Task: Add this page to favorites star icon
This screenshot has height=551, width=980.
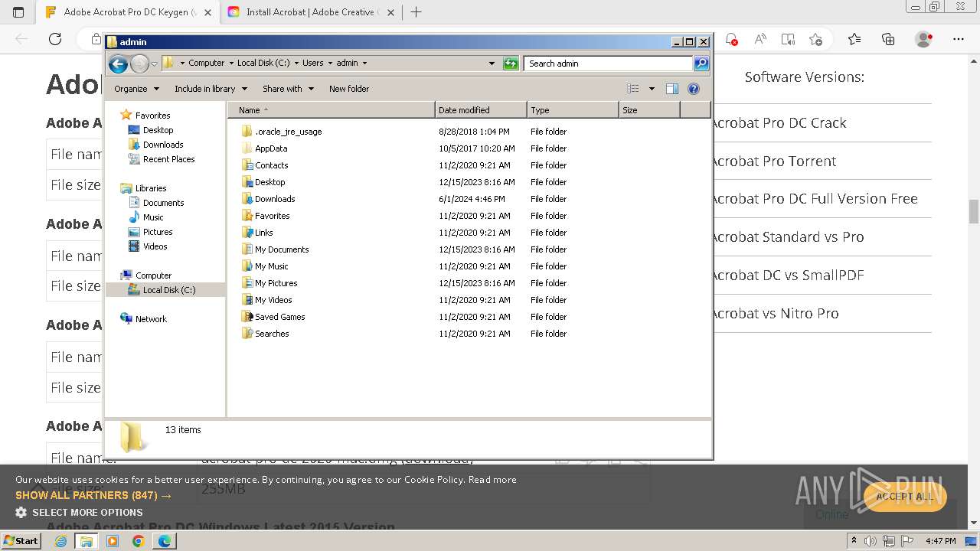Action: point(815,39)
